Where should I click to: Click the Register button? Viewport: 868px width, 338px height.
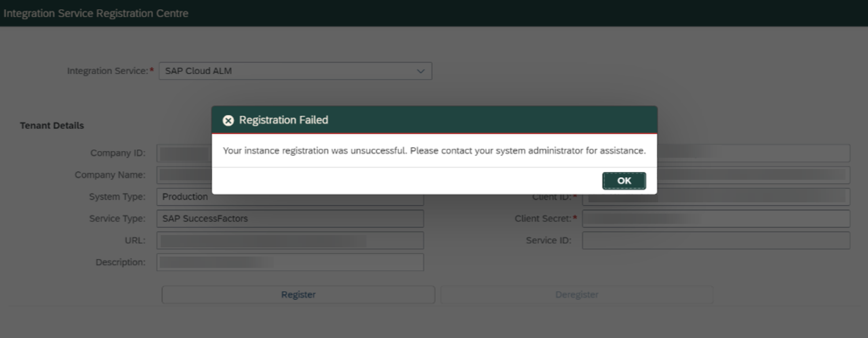298,294
